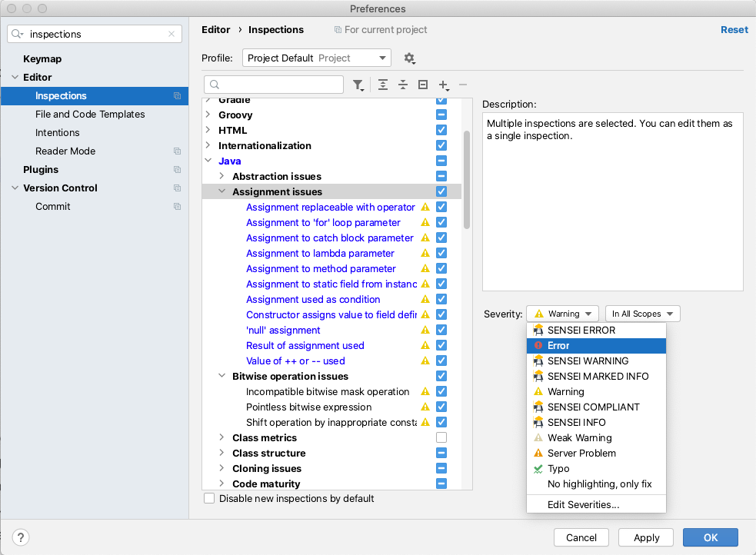
Task: Click the reset to empty square icon
Action: click(x=423, y=85)
